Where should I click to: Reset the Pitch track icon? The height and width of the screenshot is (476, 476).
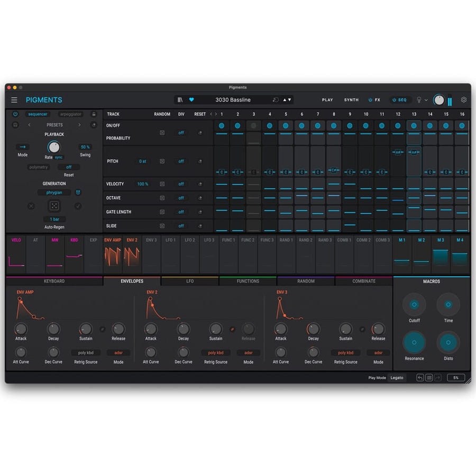[x=200, y=161]
